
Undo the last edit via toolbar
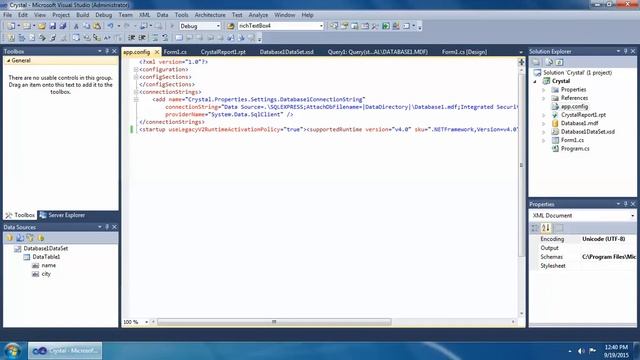coord(110,26)
